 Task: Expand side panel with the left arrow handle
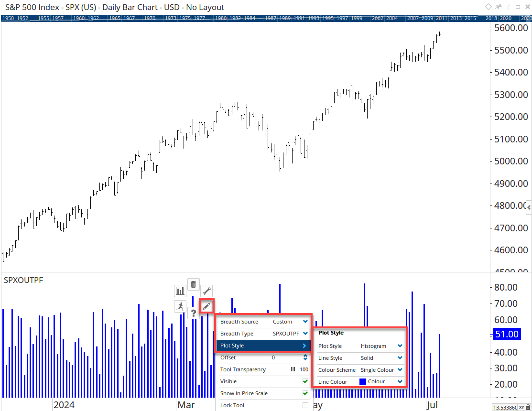[x=529, y=207]
